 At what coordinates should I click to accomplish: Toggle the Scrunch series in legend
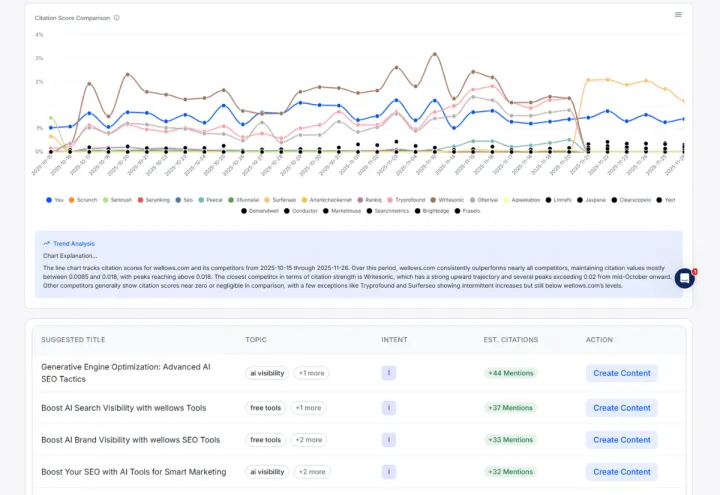pos(83,200)
